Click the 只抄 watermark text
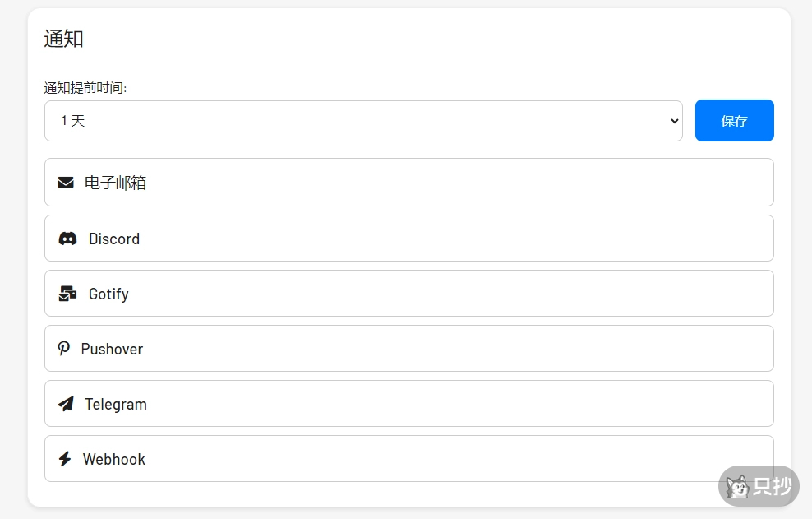The image size is (812, 519). [x=773, y=487]
